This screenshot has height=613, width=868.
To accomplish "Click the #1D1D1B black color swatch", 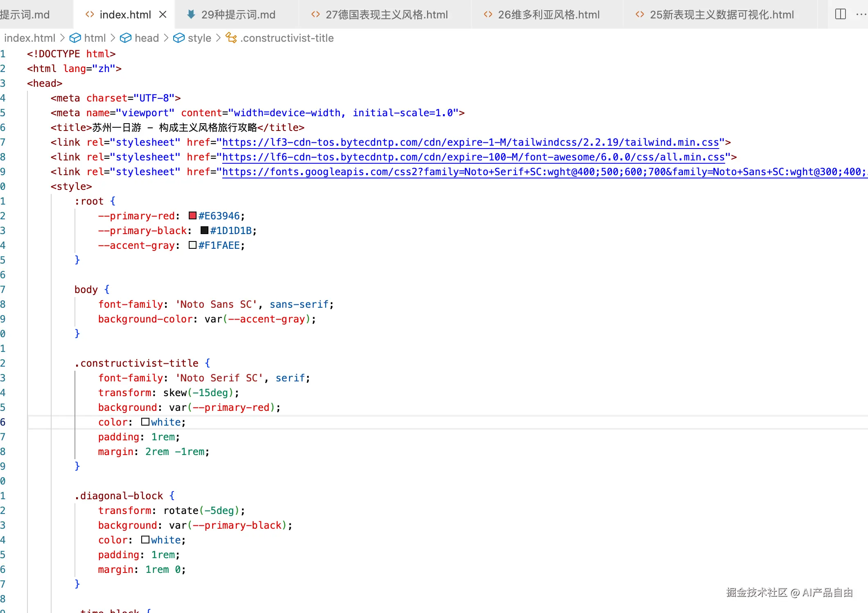I will pos(204,230).
